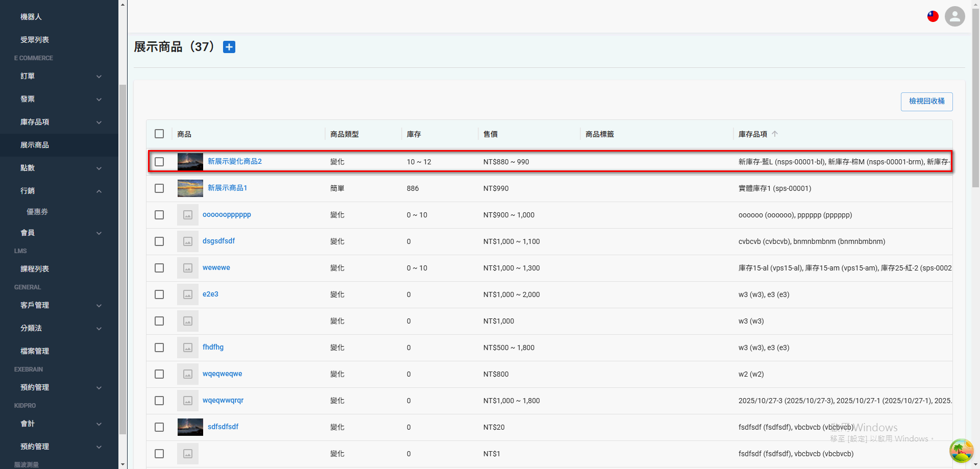Open the user account avatar menu
This screenshot has height=469, width=980.
[x=954, y=16]
